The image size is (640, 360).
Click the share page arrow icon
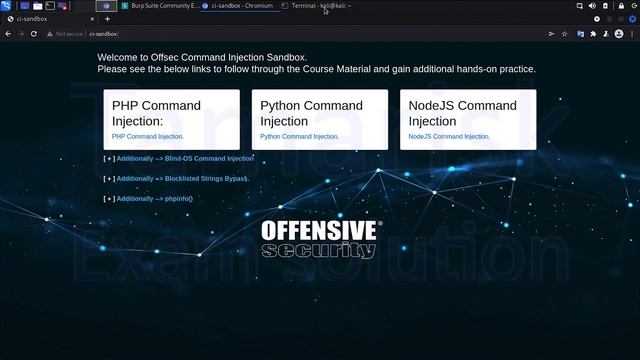[551, 34]
